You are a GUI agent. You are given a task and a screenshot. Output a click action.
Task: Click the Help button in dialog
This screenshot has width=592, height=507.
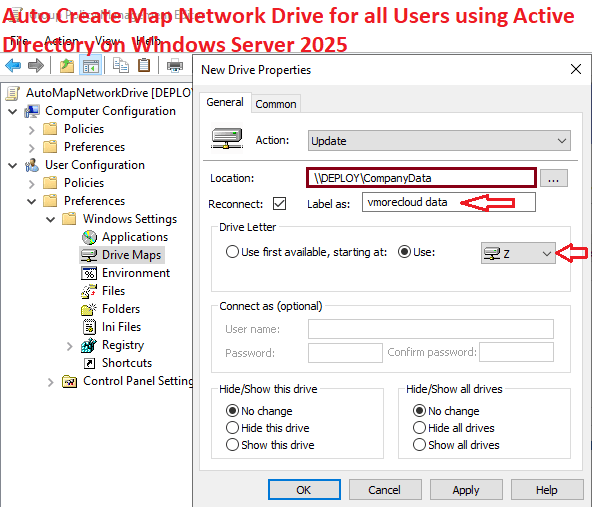click(x=547, y=490)
